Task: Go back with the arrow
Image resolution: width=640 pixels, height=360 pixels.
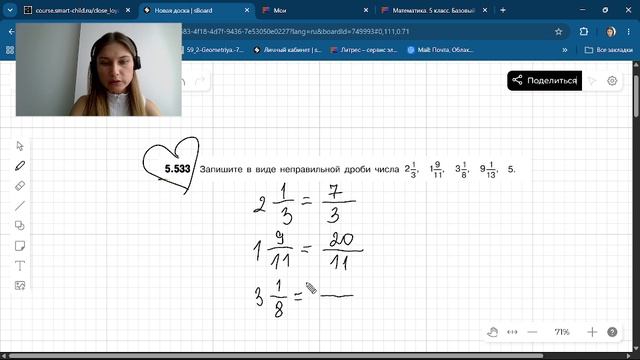Action: [x=11, y=31]
